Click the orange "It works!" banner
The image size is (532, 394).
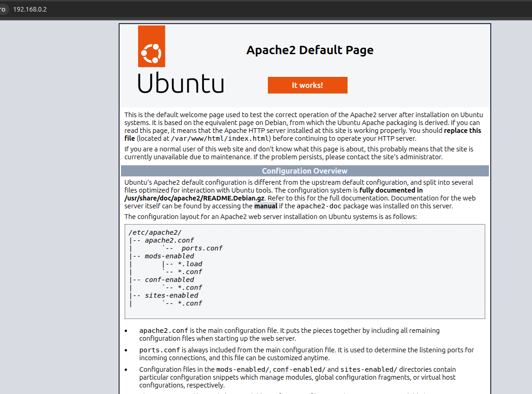tap(307, 85)
